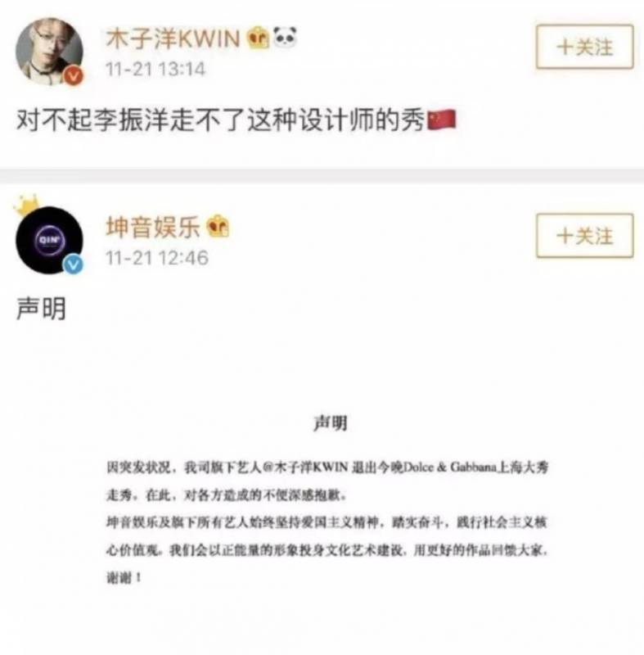
Task: Tap crown member icon beside 木子洋KWIN
Action: pyautogui.click(x=259, y=38)
